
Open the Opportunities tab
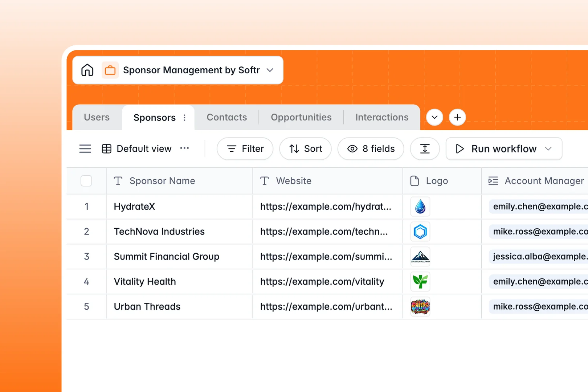[x=301, y=117]
